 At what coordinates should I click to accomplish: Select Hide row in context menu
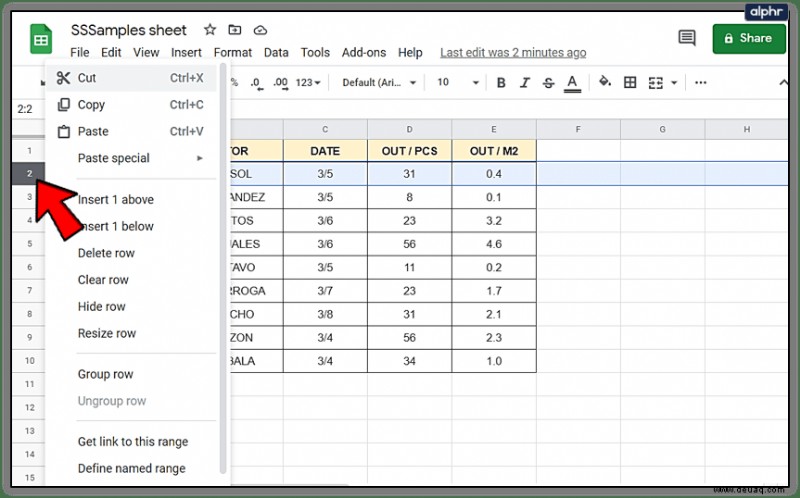pyautogui.click(x=102, y=307)
